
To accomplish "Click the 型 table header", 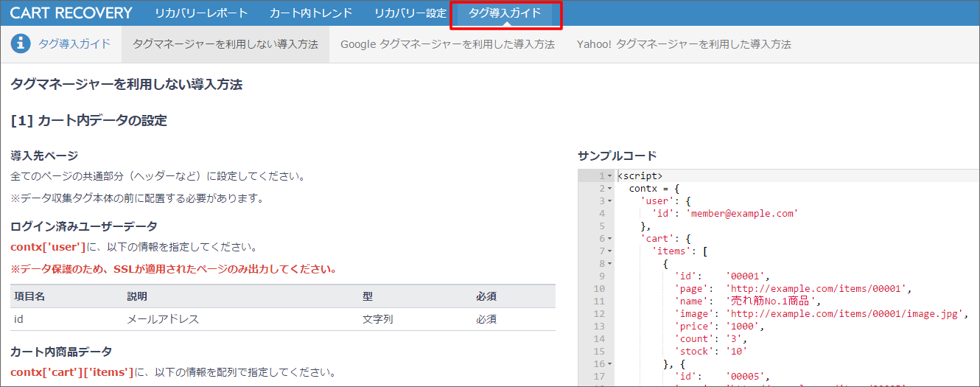I will tap(368, 296).
